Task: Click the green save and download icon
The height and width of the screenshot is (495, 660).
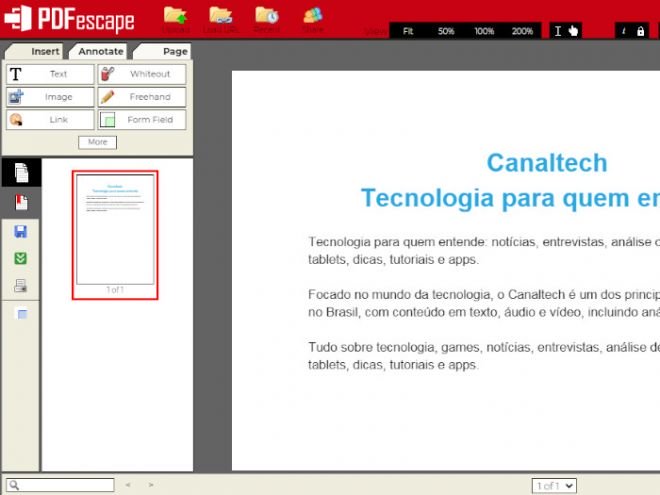Action: tap(21, 258)
